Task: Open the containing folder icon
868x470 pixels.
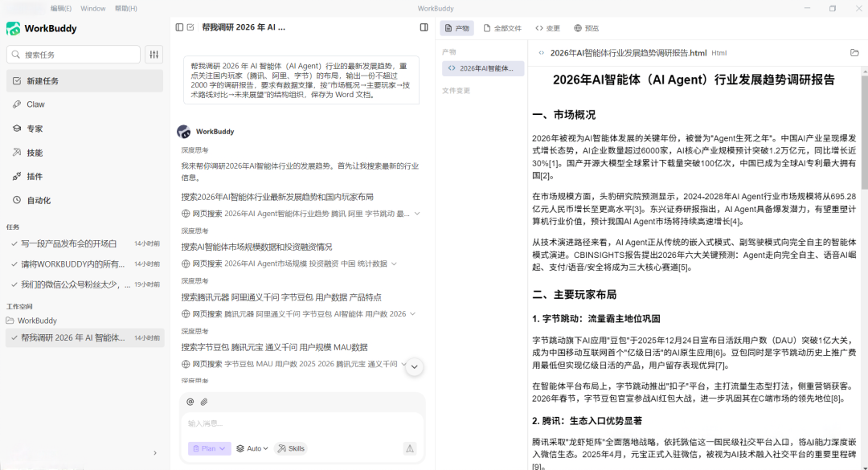Action: (854, 52)
